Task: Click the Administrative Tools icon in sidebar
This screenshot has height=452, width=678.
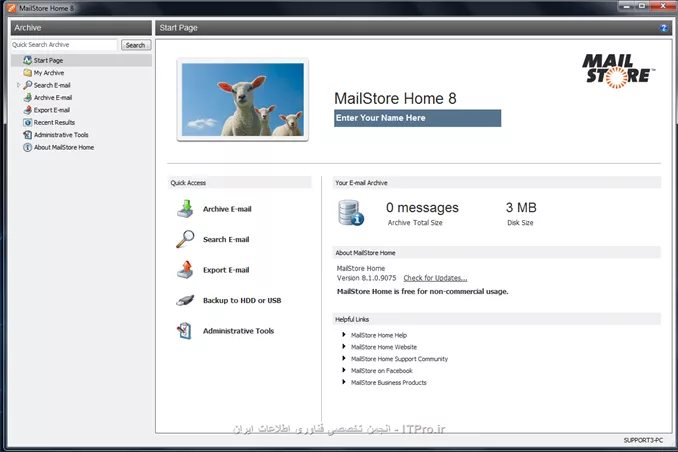Action: 28,135
